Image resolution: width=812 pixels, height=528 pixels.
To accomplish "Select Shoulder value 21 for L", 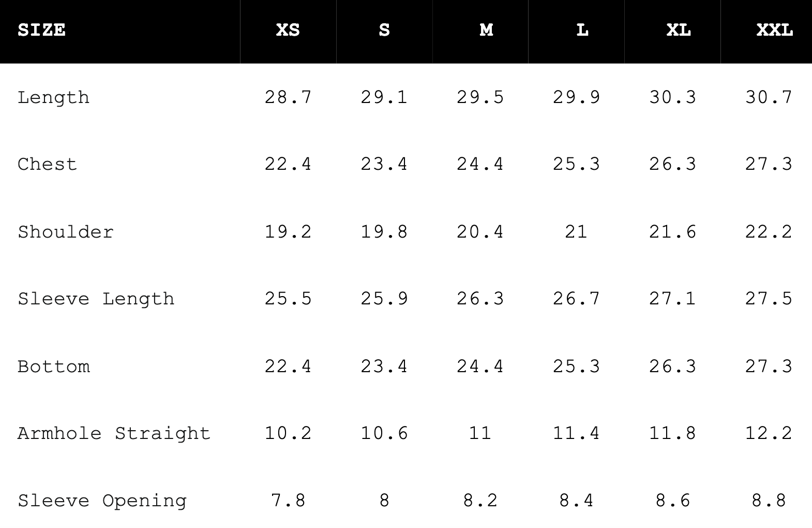I will point(577,232).
